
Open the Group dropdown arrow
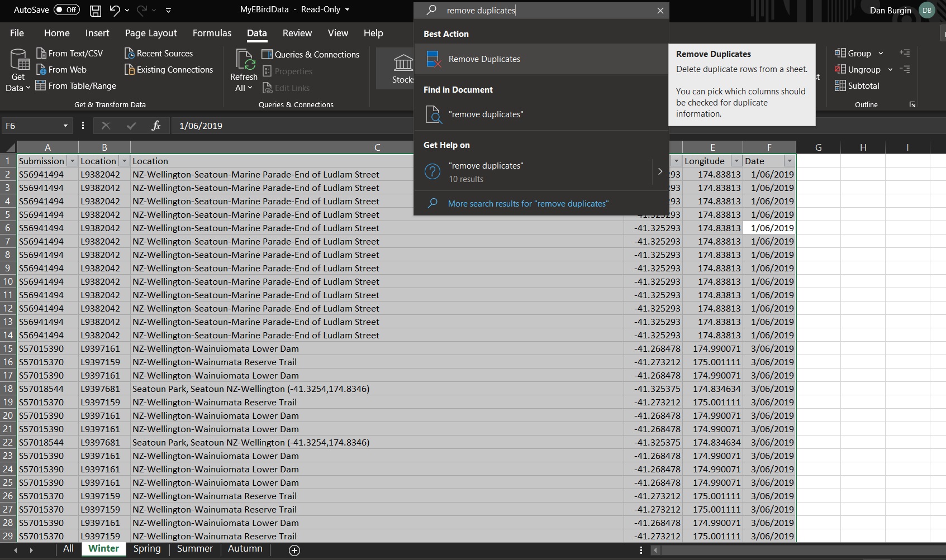click(881, 54)
